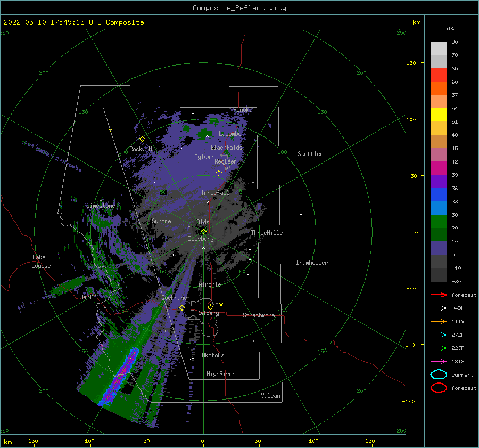
Task: Click the red 'forecast' ellipse legend icon
Action: (439, 388)
